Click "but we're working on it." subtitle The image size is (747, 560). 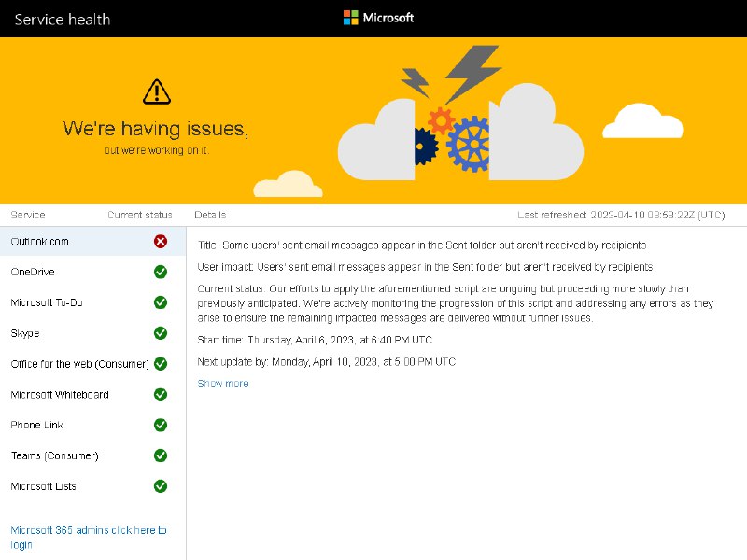click(156, 150)
